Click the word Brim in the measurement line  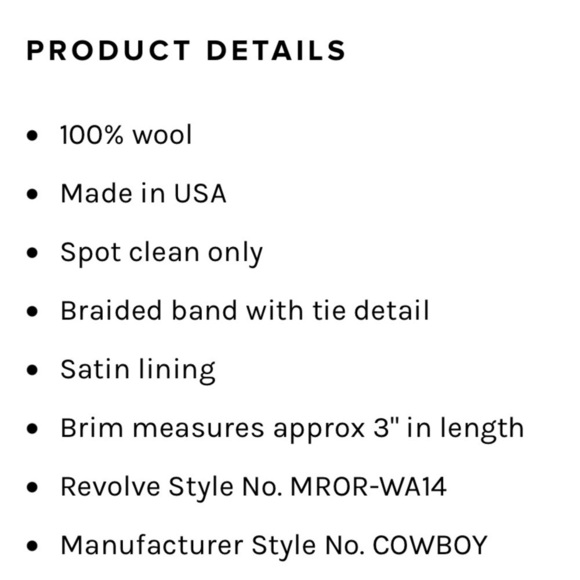click(92, 428)
